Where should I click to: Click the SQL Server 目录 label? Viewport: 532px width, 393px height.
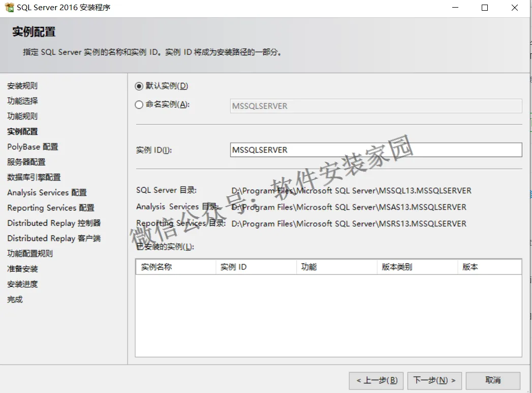(166, 190)
